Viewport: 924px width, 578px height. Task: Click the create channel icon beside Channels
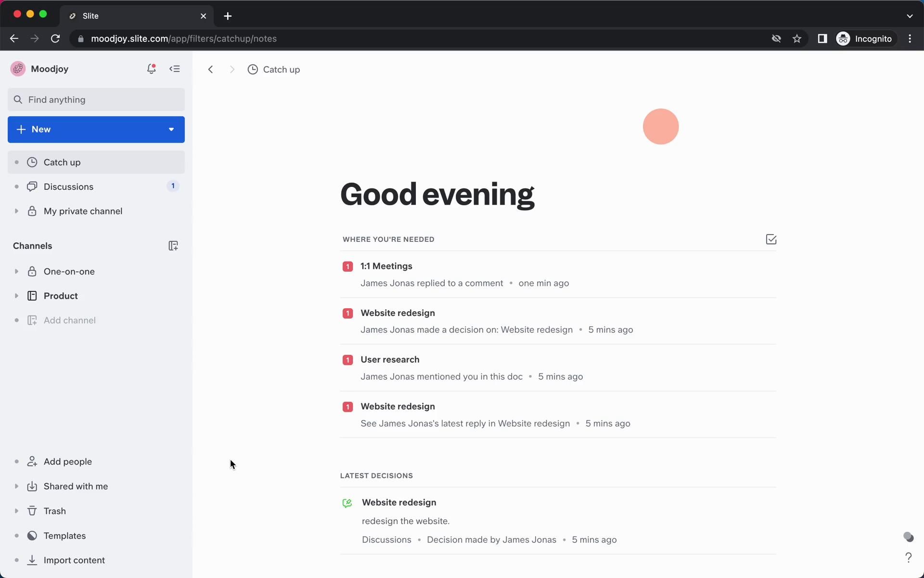tap(173, 246)
